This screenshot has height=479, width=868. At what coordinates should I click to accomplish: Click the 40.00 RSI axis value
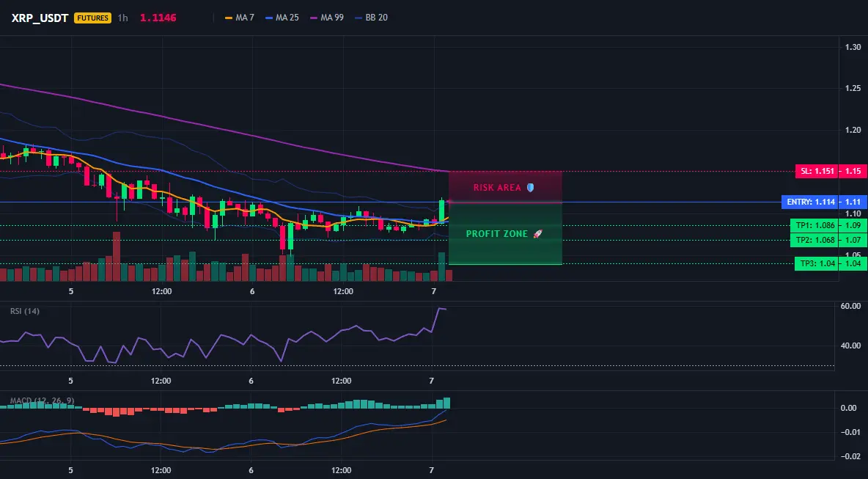851,345
